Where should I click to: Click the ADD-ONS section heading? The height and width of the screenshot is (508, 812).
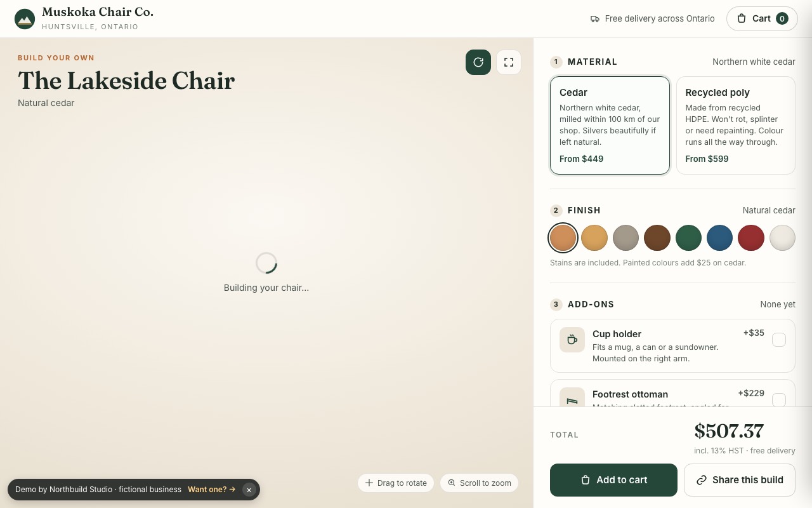pyautogui.click(x=591, y=304)
